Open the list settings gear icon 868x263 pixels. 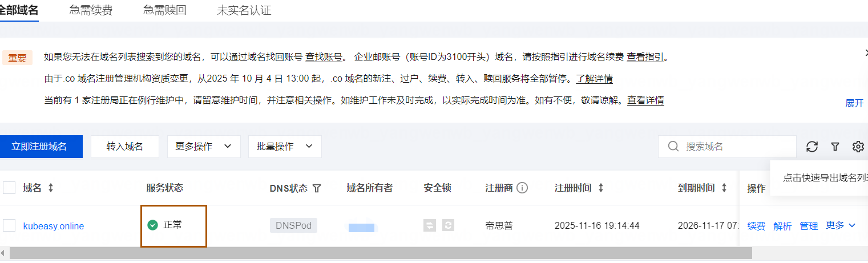[x=858, y=147]
